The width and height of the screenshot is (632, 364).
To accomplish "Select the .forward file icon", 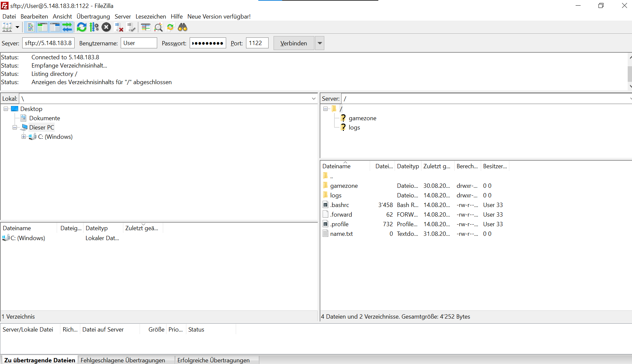I will pyautogui.click(x=326, y=214).
